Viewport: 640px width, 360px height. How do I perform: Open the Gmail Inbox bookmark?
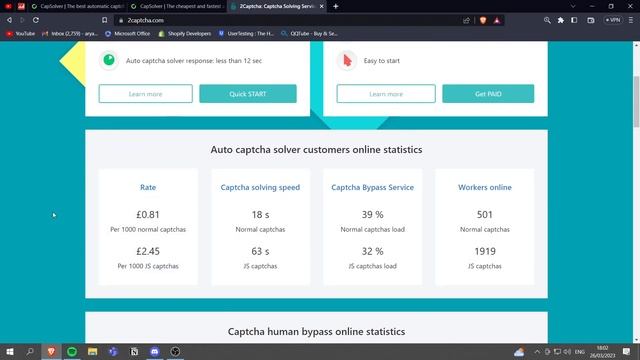70,33
